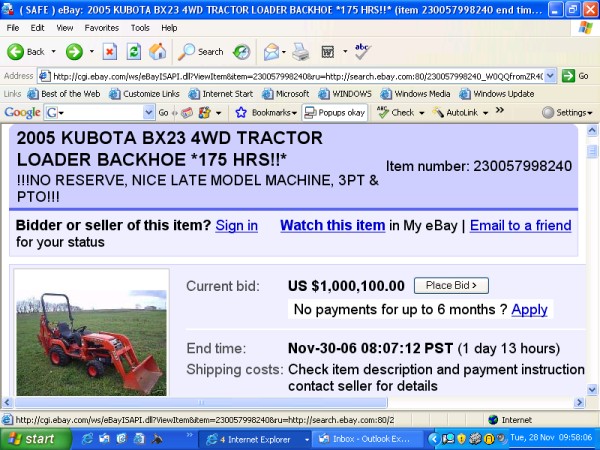Open Google toolbar Settings

[567, 112]
